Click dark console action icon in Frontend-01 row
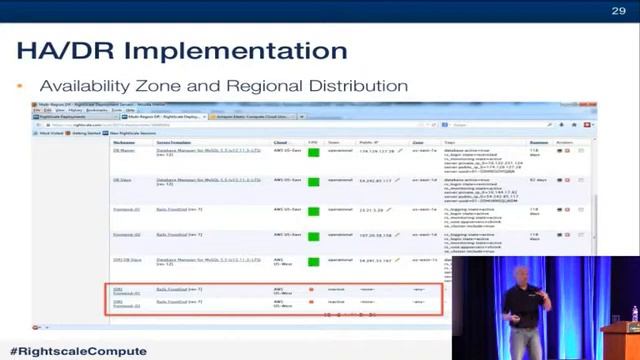Image resolution: width=640 pixels, height=360 pixels. coord(560,210)
